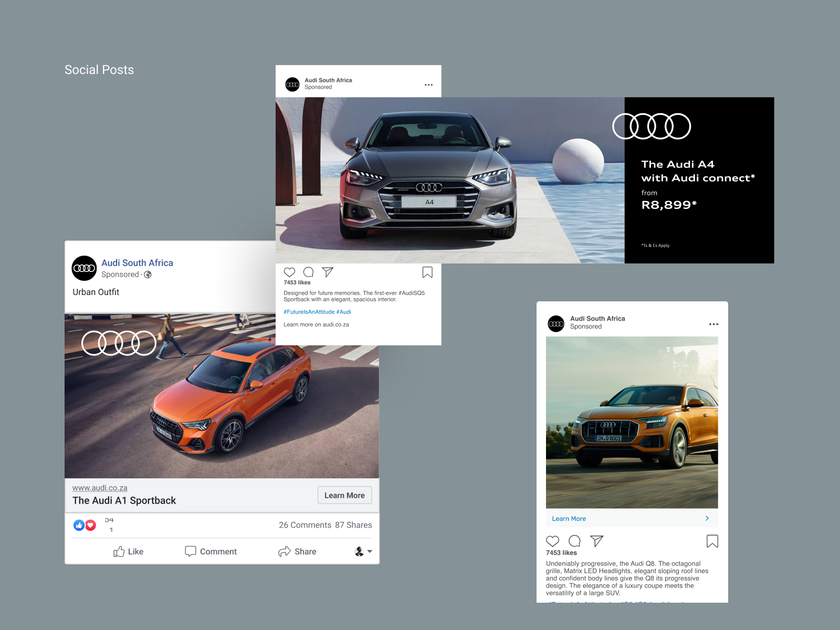This screenshot has width=840, height=630.
Task: Click the Urban Outfit caption text
Action: click(96, 292)
